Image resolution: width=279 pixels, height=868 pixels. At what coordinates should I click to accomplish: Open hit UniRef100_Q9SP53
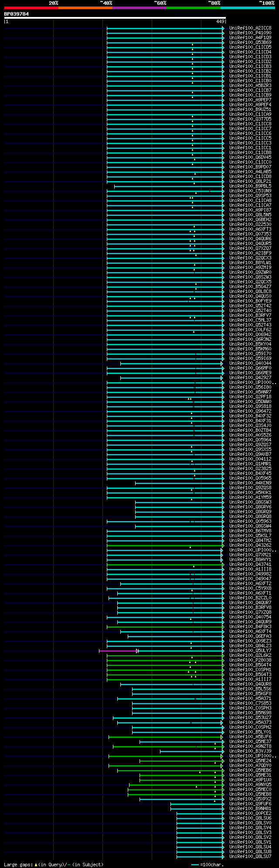(250, 195)
